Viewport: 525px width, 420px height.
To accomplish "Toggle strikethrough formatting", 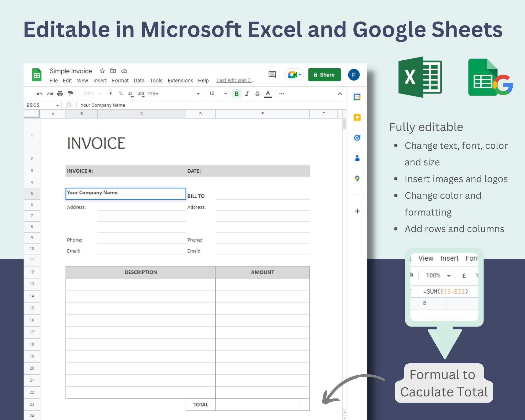I will 257,93.
